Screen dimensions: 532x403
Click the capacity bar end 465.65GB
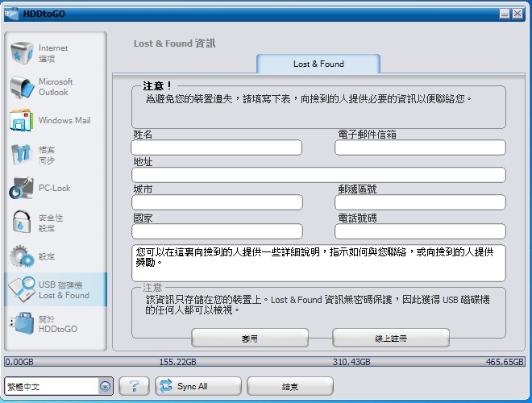click(x=505, y=362)
